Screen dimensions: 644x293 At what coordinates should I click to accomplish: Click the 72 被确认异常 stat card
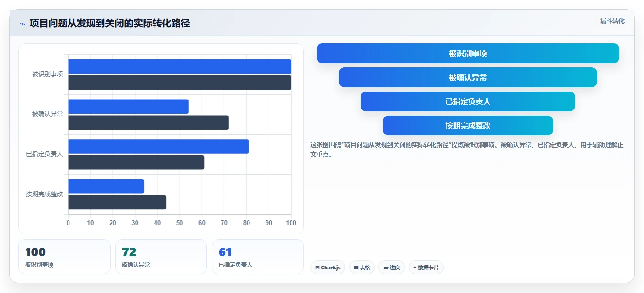click(161, 257)
